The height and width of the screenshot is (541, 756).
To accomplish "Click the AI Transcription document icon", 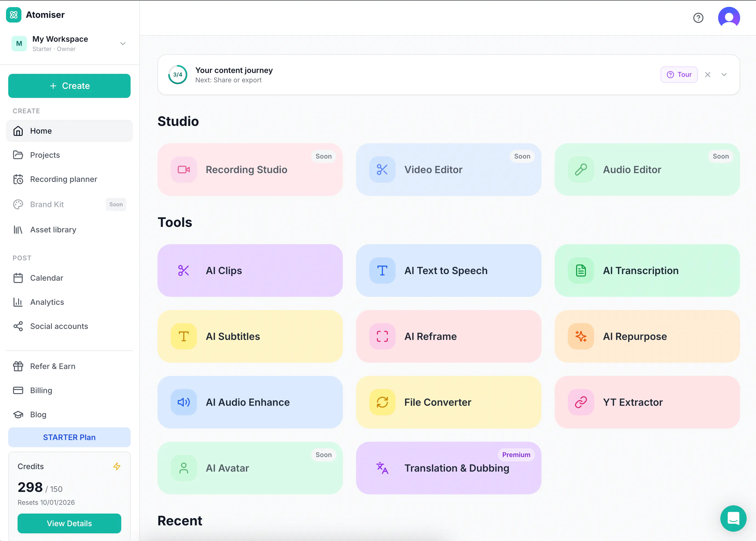I will (581, 270).
